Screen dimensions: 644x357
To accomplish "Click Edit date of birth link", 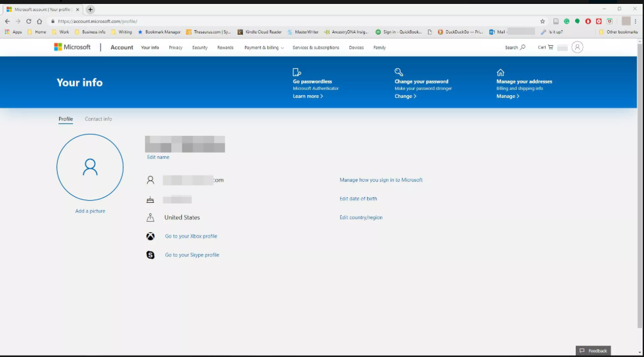I will [358, 199].
